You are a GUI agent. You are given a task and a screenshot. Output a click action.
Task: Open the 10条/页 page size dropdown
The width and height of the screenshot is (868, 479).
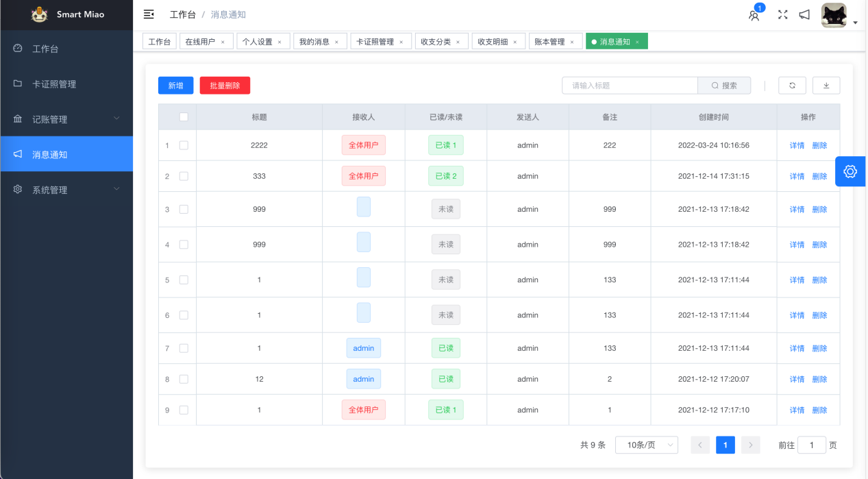646,445
